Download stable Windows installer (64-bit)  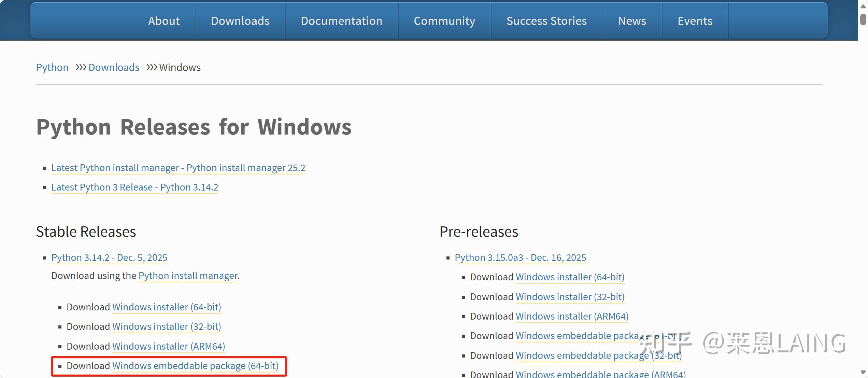[x=167, y=307]
